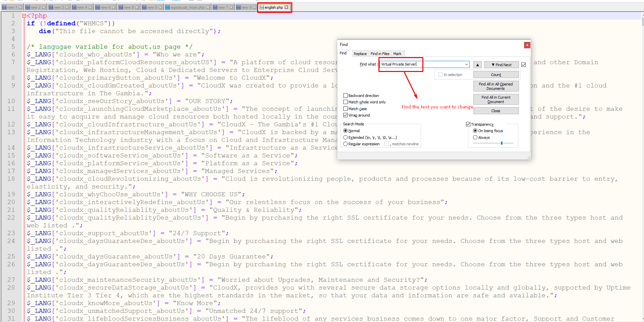Screen dimensions: 644x322
Task: Select Extended search mode option
Action: (x=345, y=138)
